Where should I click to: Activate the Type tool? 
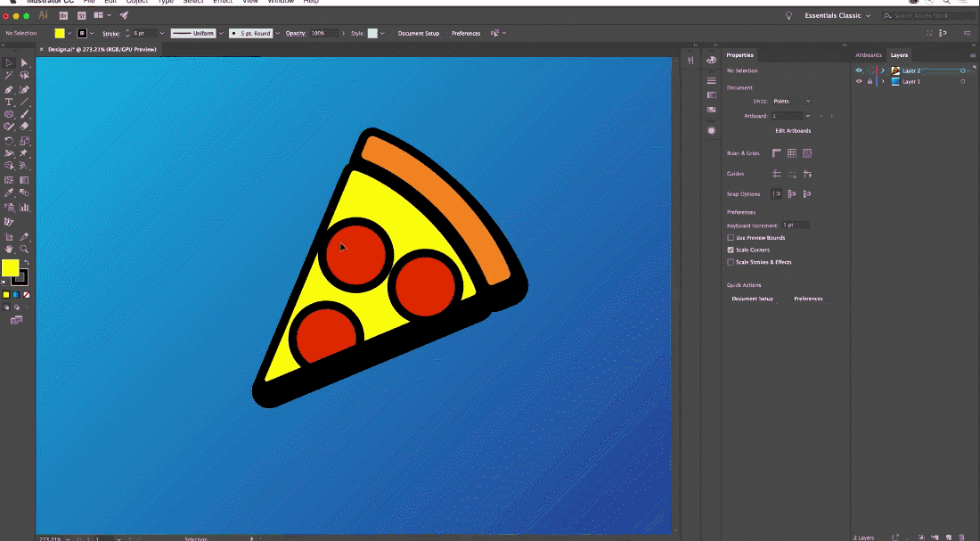click(9, 102)
